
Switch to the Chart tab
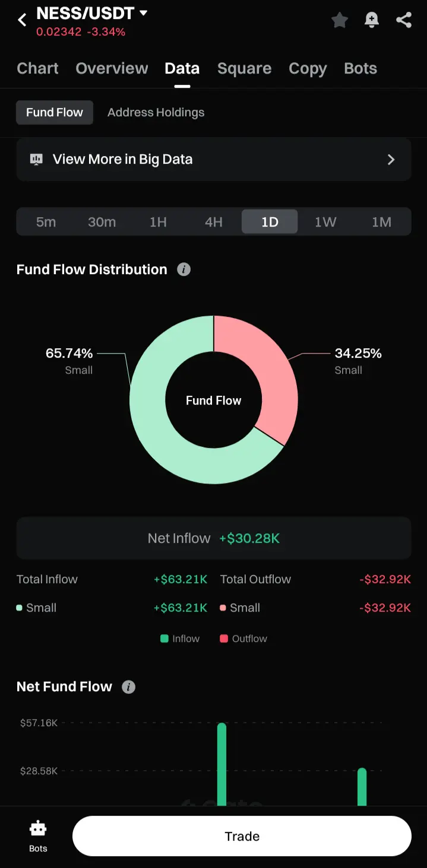click(x=37, y=68)
